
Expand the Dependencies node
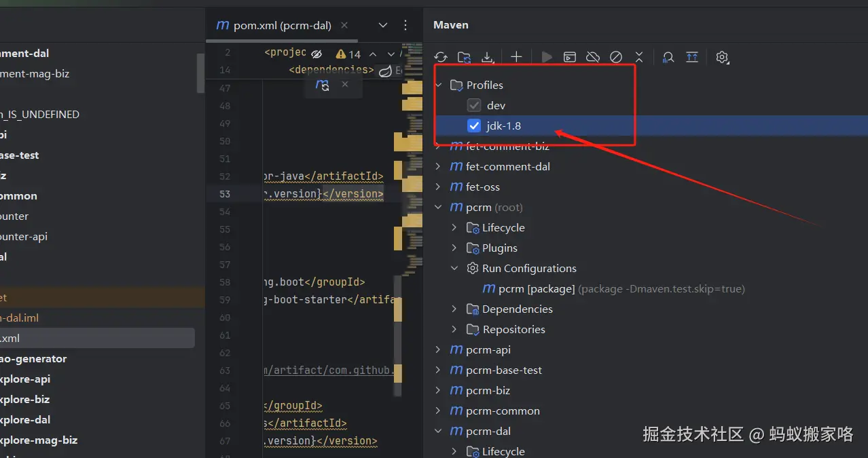(x=454, y=309)
